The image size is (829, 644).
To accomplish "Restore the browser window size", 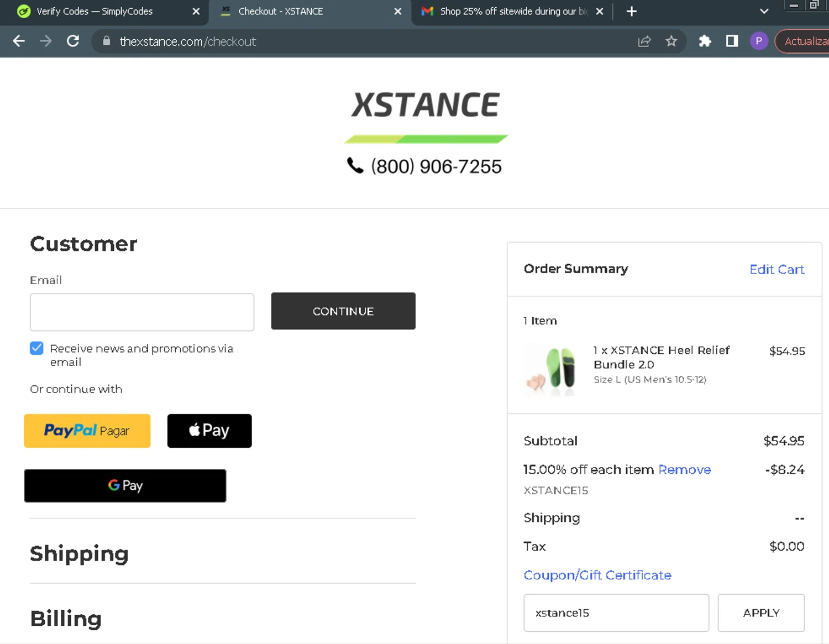I will [x=814, y=6].
